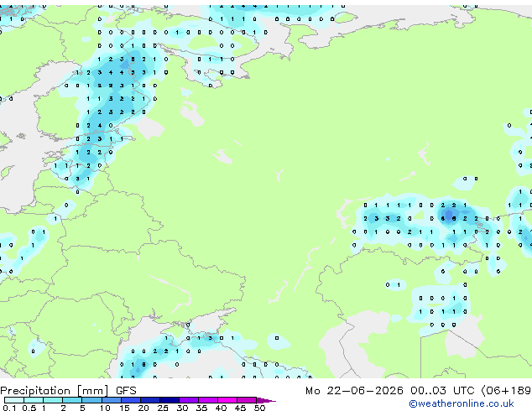Click the '30' legend scale label
Viewport: 532px width, 411px height.
tap(182, 408)
